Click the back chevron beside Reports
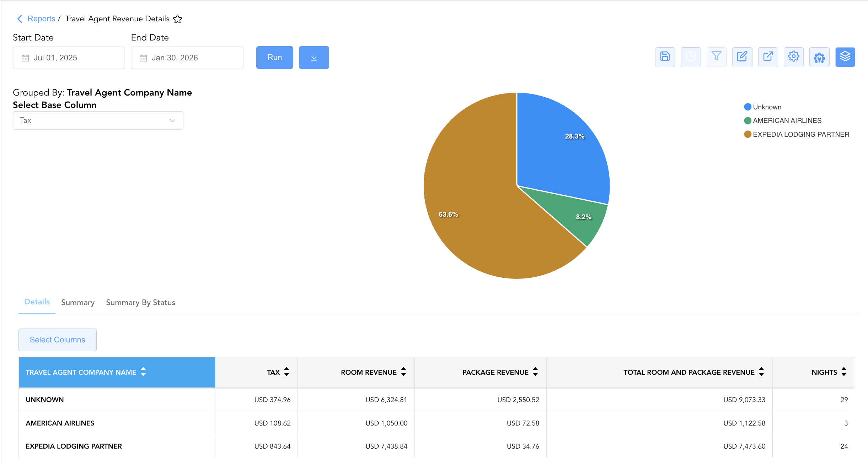Viewport: 868px width, 466px height. [x=20, y=19]
